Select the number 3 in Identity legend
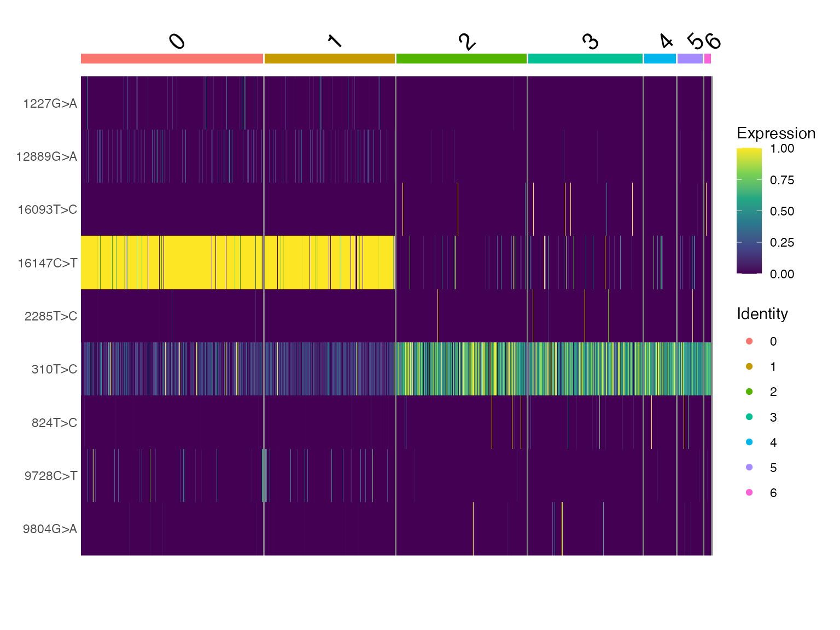The width and height of the screenshot is (840, 630). coord(773,418)
